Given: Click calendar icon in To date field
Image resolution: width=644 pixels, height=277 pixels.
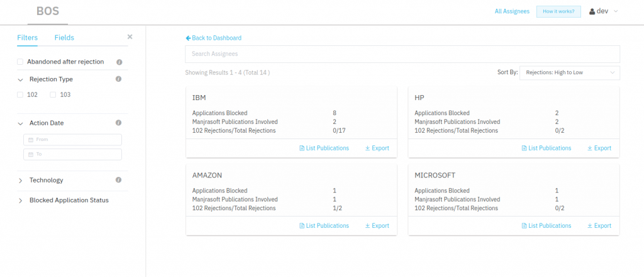Looking at the screenshot, I should point(31,154).
